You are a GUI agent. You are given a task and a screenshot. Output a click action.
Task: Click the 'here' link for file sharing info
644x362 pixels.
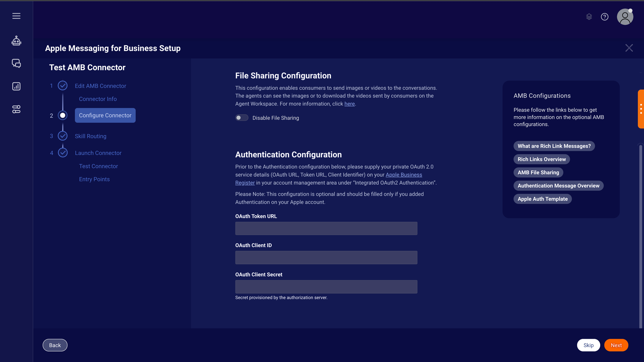(350, 104)
